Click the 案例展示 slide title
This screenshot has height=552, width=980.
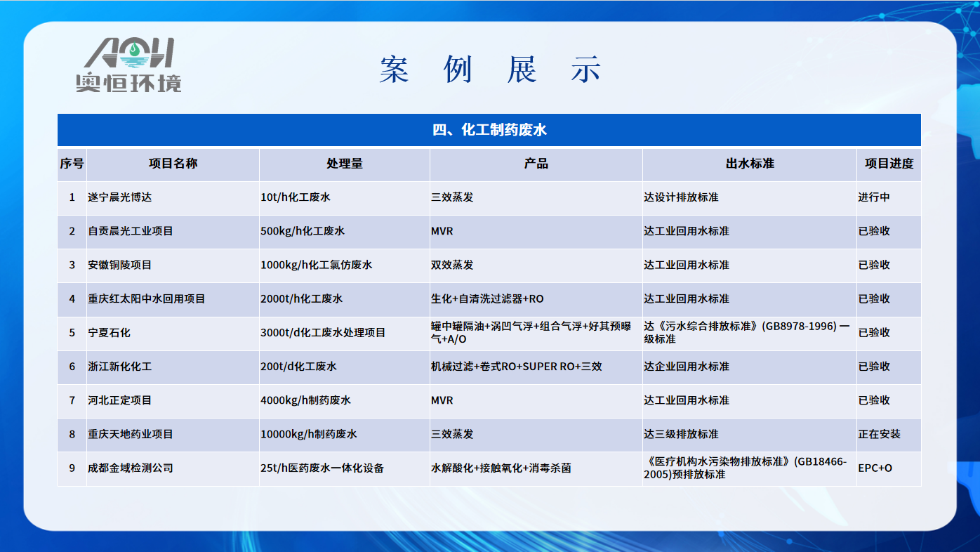pyautogui.click(x=490, y=70)
